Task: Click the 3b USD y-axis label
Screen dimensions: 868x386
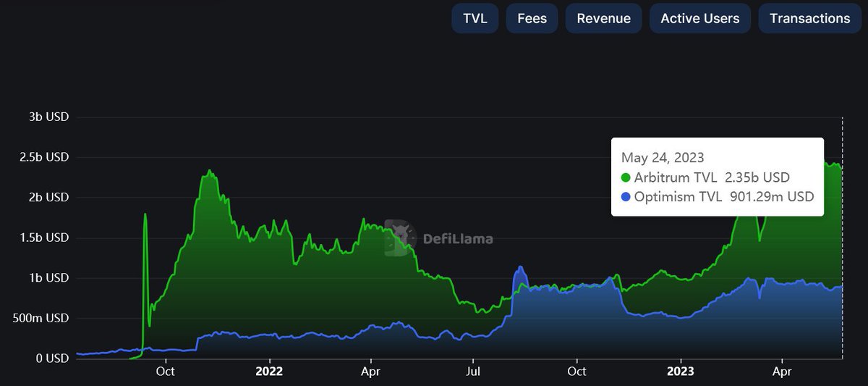Action: click(46, 117)
